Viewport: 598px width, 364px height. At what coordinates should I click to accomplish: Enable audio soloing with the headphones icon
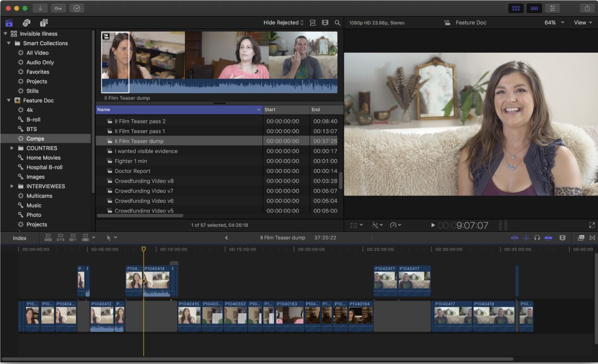pyautogui.click(x=537, y=238)
